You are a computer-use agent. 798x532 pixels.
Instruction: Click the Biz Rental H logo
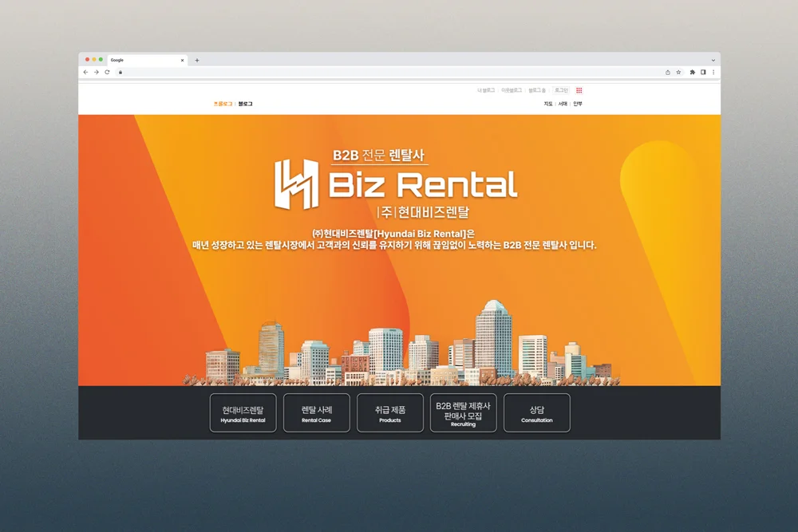coord(297,184)
